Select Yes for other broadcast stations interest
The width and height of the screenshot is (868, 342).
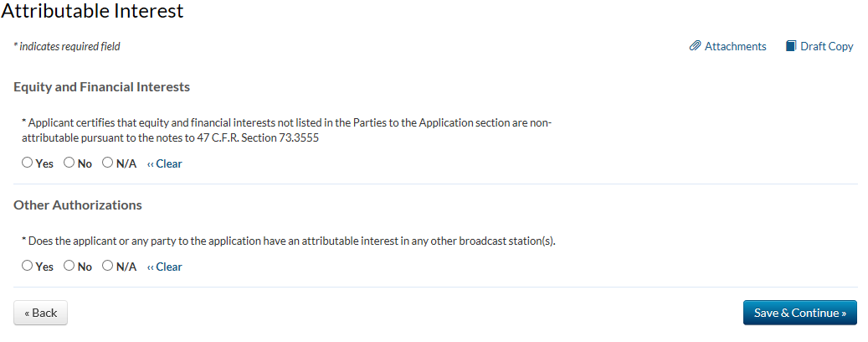coord(28,267)
